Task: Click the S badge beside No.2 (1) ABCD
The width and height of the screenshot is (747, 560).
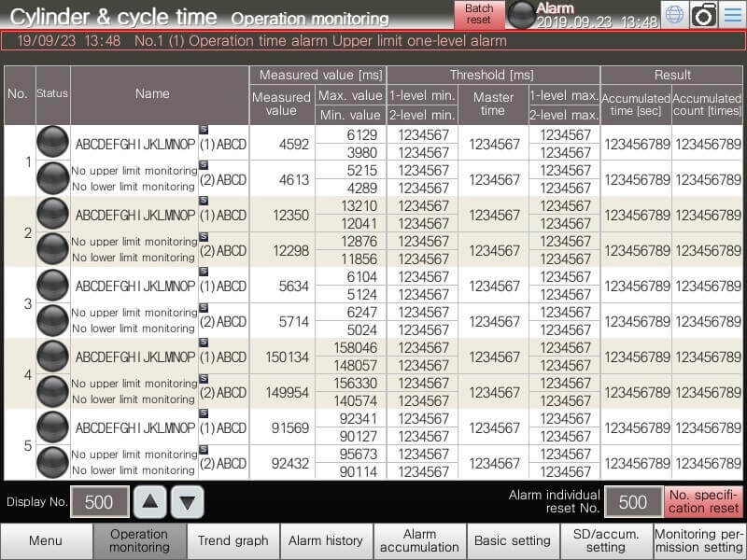Action: click(204, 201)
